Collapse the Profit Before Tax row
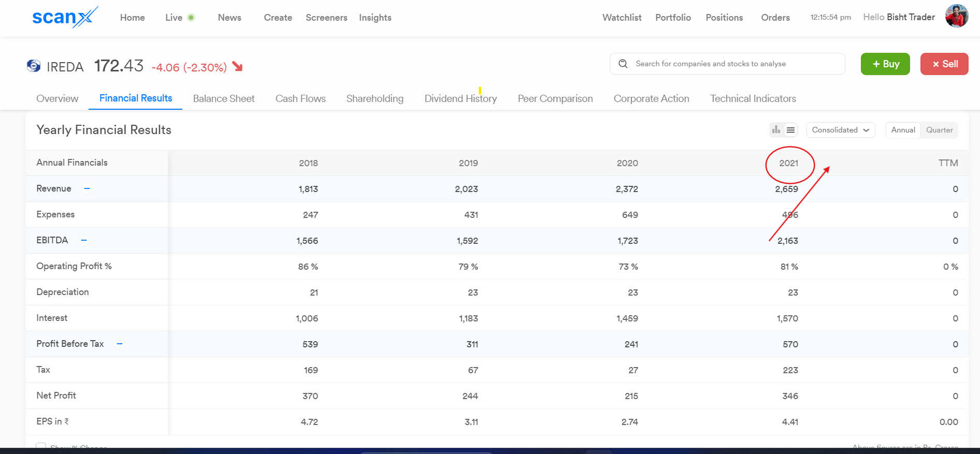 click(x=120, y=344)
